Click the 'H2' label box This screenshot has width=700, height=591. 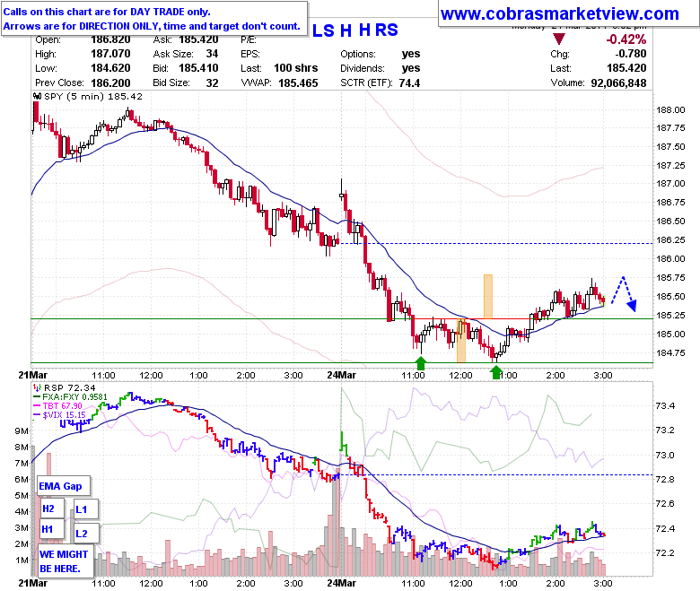52,508
